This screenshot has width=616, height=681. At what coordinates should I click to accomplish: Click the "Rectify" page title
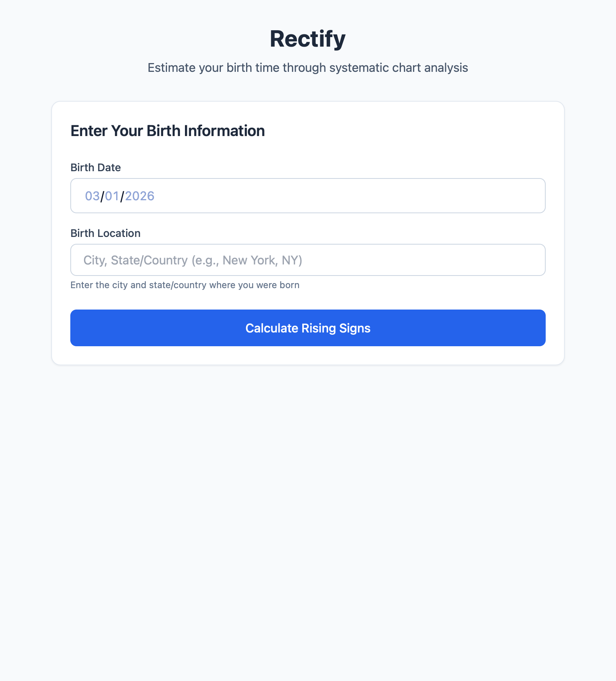coord(308,39)
